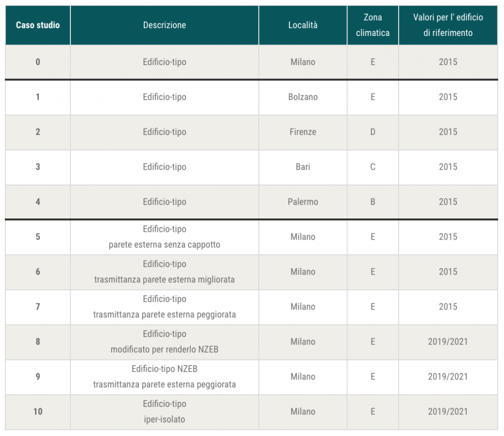Select case study number 6 cell
The width and height of the screenshot is (504, 436).
(x=38, y=272)
